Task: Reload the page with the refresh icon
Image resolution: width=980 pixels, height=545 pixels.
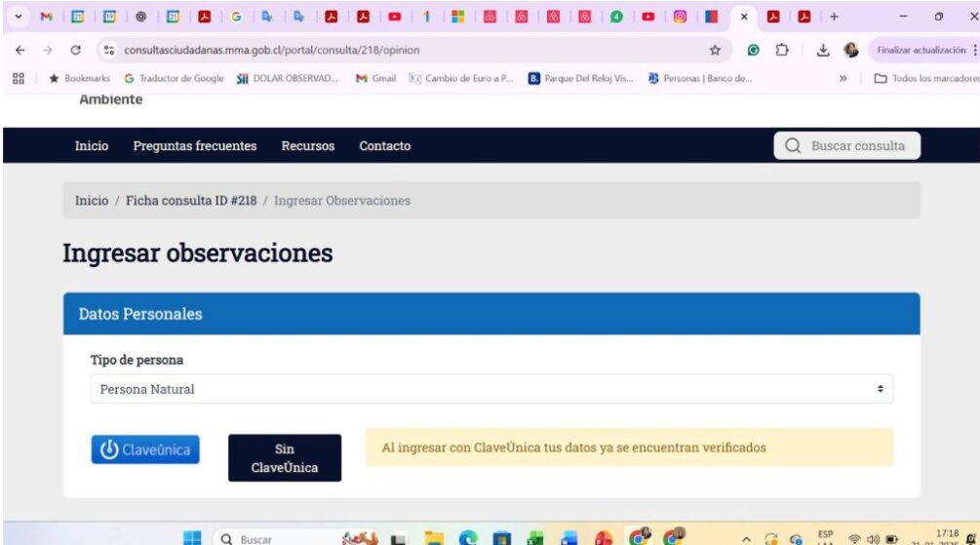Action: pyautogui.click(x=76, y=50)
